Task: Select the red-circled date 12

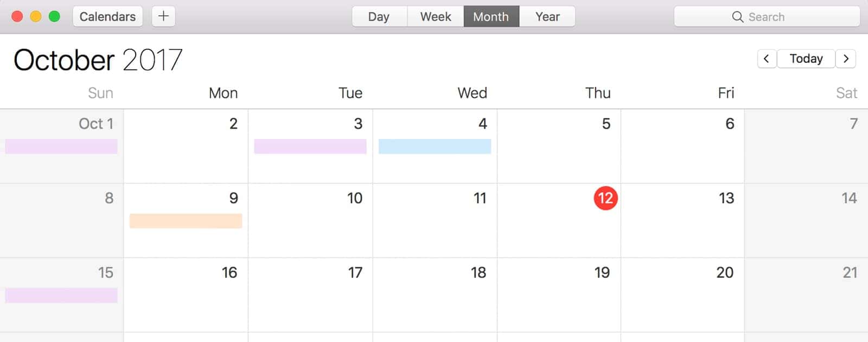Action: 605,198
